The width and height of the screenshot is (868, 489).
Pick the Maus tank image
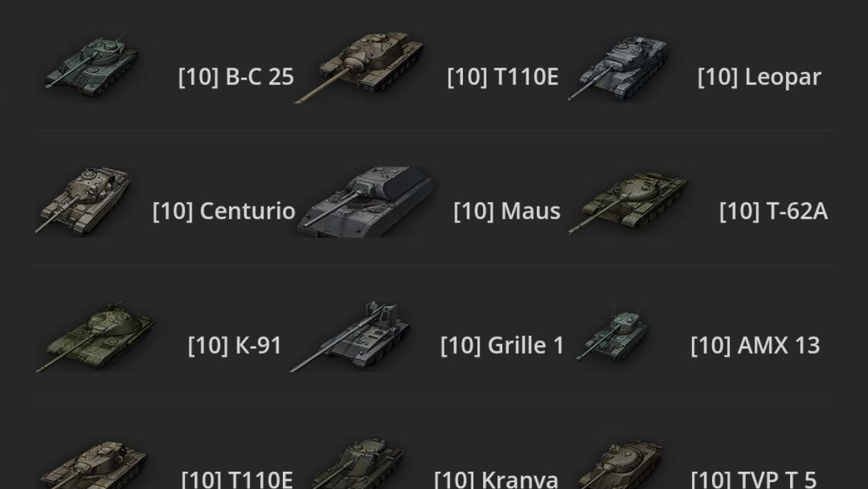365,202
